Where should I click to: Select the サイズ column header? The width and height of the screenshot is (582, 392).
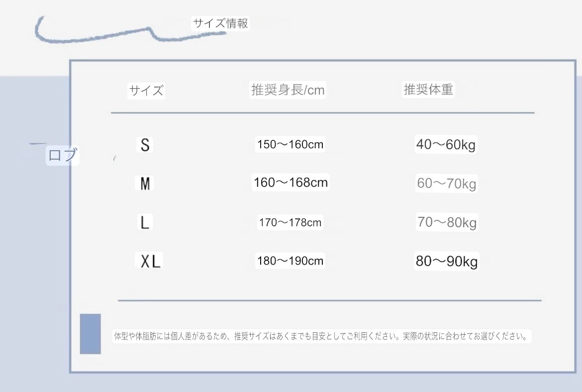tap(146, 91)
